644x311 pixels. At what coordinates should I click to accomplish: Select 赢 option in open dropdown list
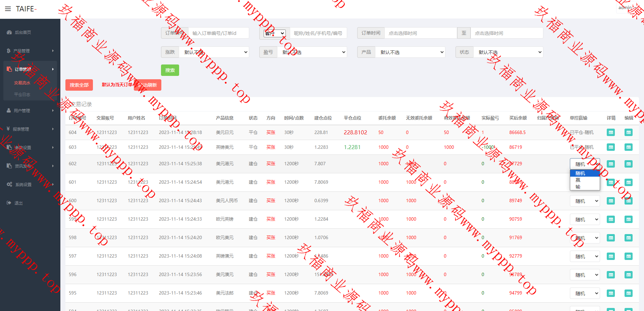(585, 180)
